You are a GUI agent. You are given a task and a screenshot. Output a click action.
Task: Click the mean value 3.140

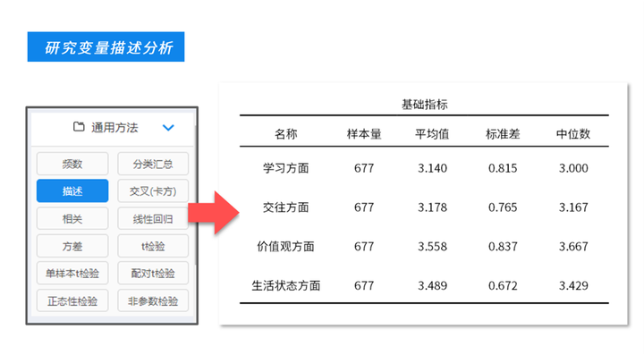[x=432, y=168]
